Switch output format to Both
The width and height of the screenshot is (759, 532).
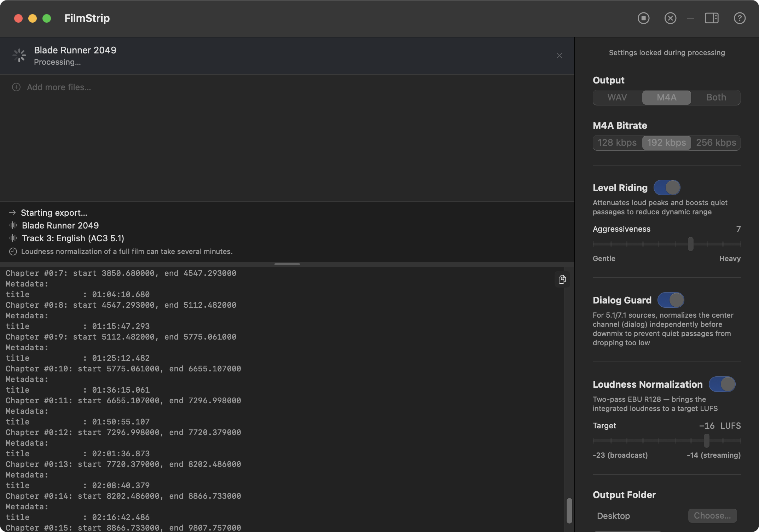[x=715, y=97]
